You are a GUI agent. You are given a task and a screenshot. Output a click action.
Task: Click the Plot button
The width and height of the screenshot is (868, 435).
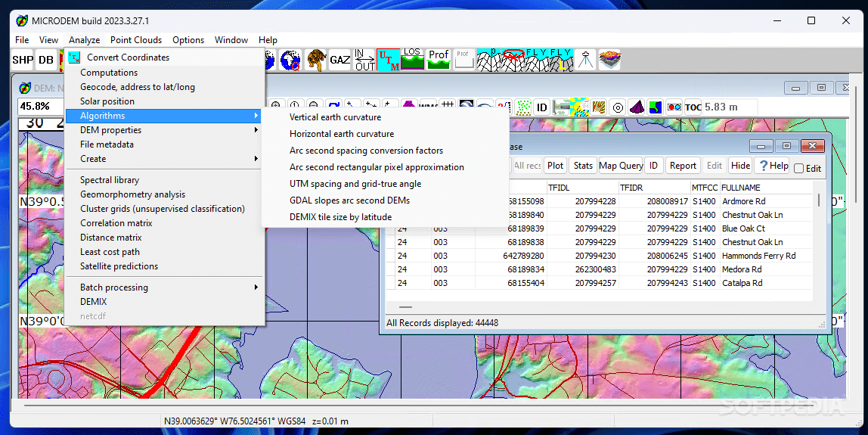pyautogui.click(x=555, y=166)
